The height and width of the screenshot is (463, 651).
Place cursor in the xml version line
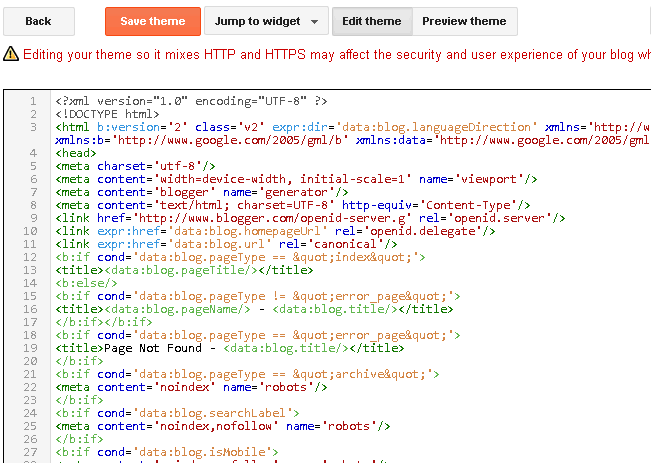[x=191, y=101]
